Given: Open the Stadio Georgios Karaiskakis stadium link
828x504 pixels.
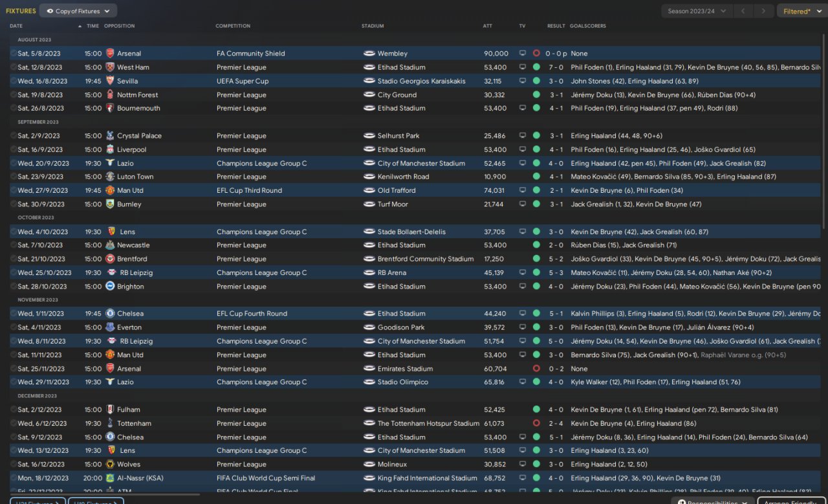Looking at the screenshot, I should (x=422, y=81).
